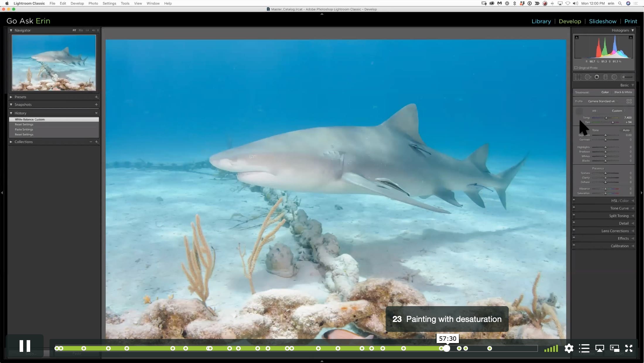Open the Apple menu

click(x=7, y=4)
